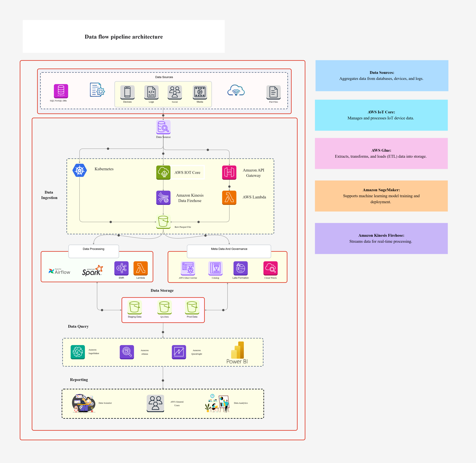This screenshot has width=476, height=463.
Task: Click the Social users icon
Action: click(175, 92)
